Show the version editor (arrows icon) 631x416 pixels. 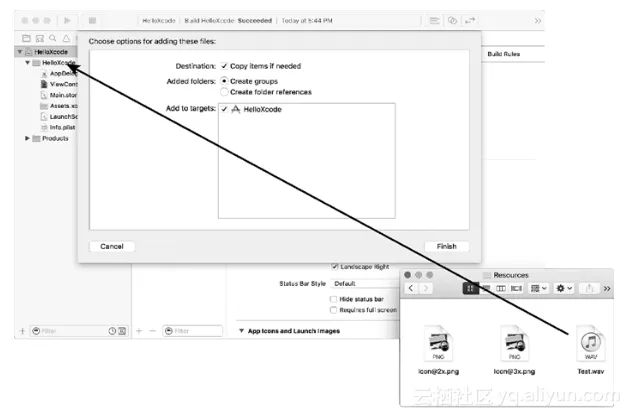click(x=470, y=21)
